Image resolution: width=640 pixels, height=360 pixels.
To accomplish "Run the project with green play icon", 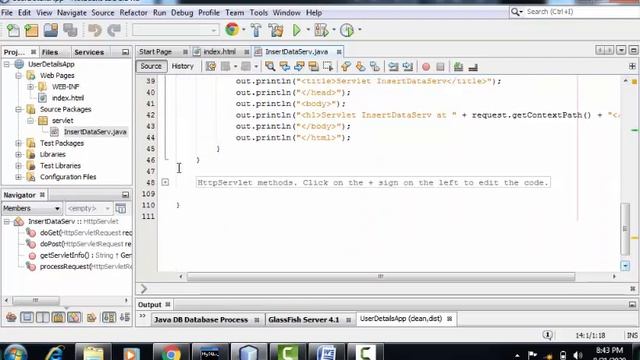I will pos(297,30).
